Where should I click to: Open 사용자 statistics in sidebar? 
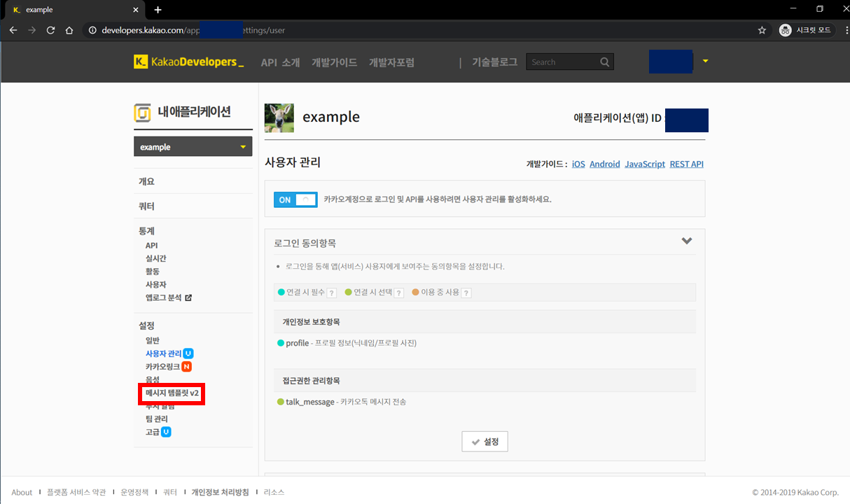[x=156, y=285]
